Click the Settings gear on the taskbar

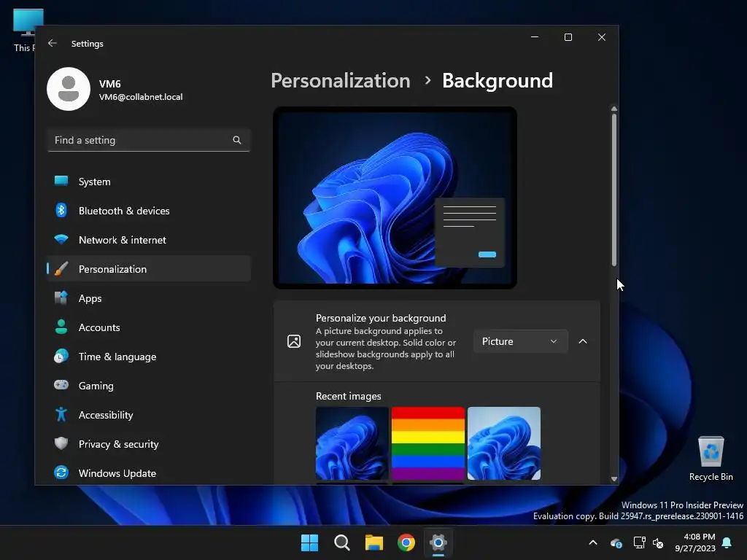[438, 542]
